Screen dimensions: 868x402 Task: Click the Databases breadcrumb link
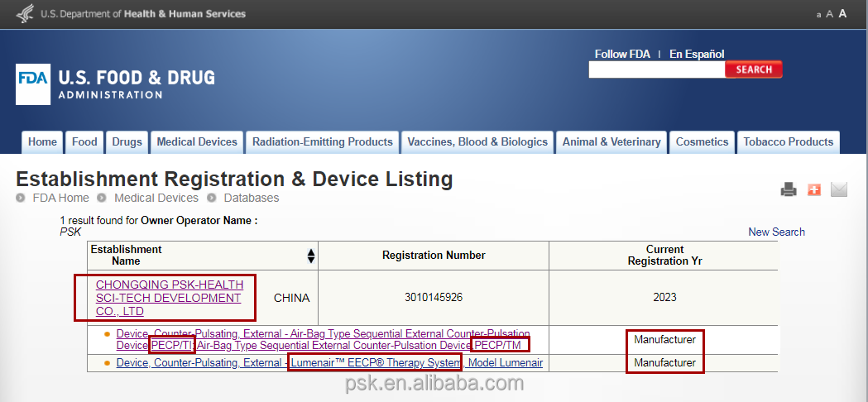point(252,198)
